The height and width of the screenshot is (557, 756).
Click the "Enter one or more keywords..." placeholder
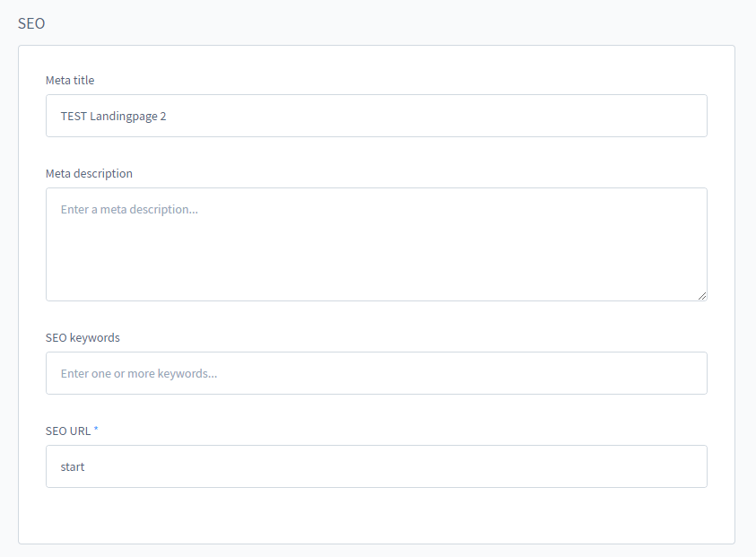[139, 373]
